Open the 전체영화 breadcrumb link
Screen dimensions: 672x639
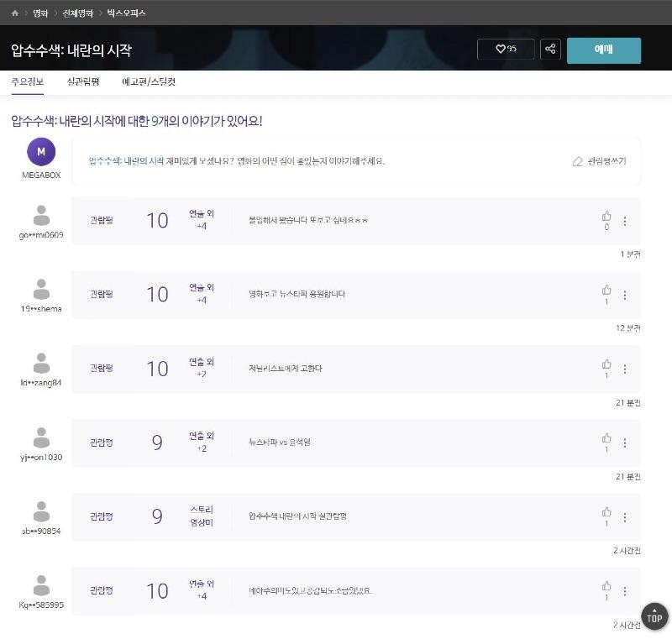tap(77, 13)
